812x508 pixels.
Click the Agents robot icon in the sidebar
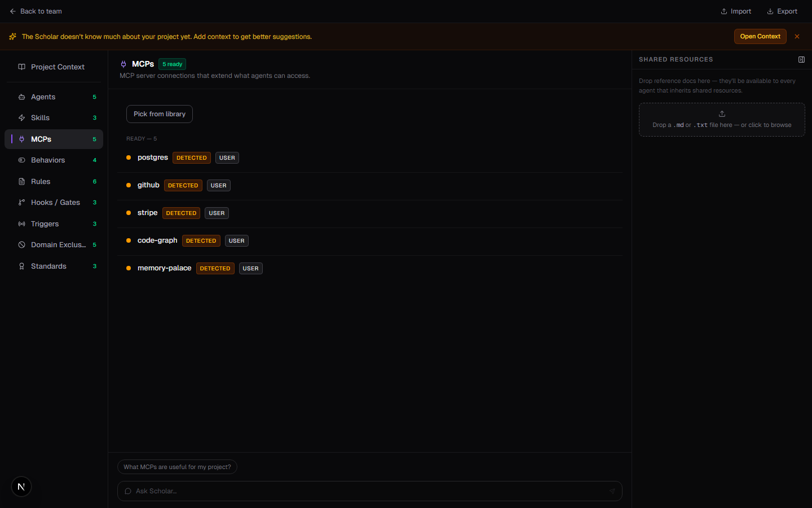click(21, 97)
